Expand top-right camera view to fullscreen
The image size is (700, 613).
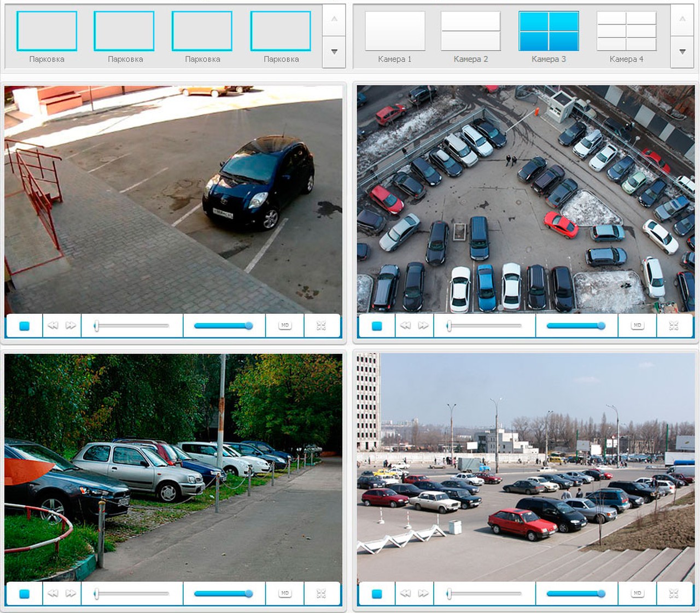coord(674,326)
